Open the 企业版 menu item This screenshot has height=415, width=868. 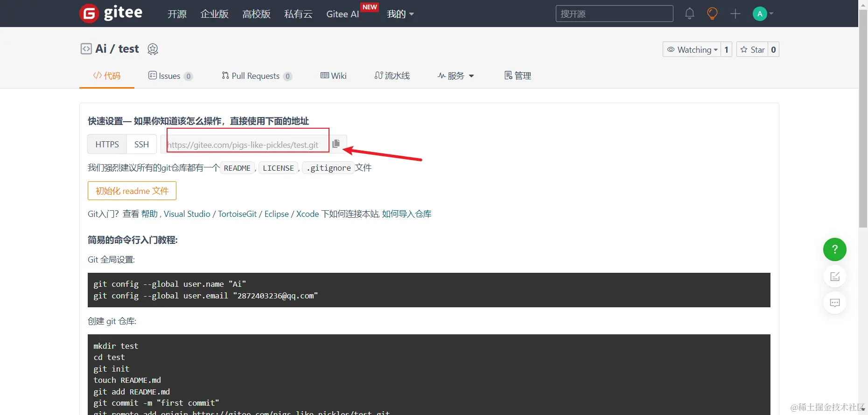214,14
